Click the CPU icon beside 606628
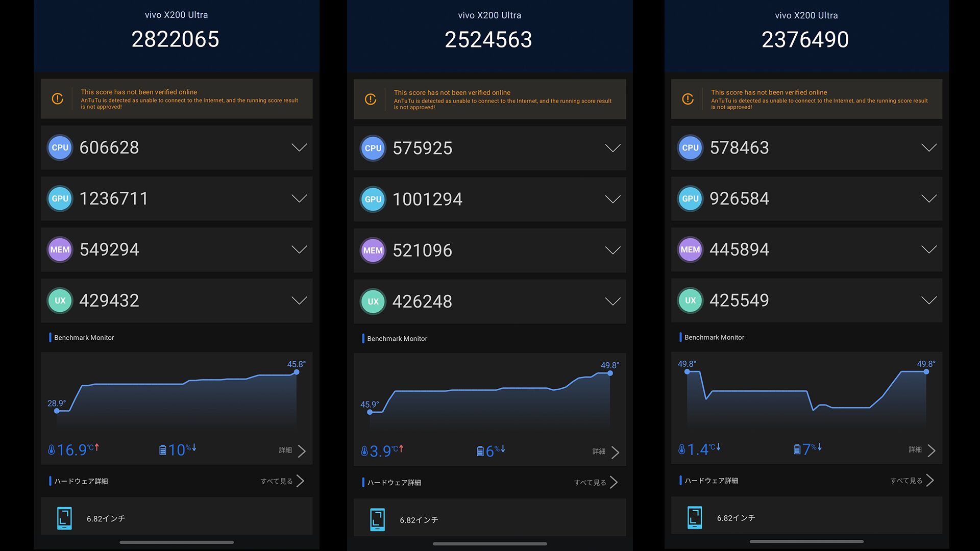Image resolution: width=980 pixels, height=551 pixels. point(60,147)
